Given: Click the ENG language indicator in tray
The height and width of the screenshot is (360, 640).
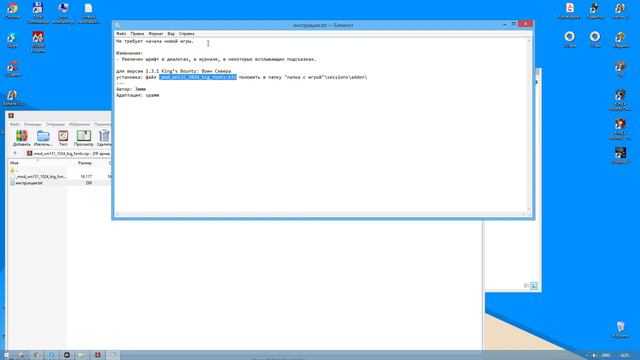Looking at the screenshot, I should pyautogui.click(x=606, y=356).
